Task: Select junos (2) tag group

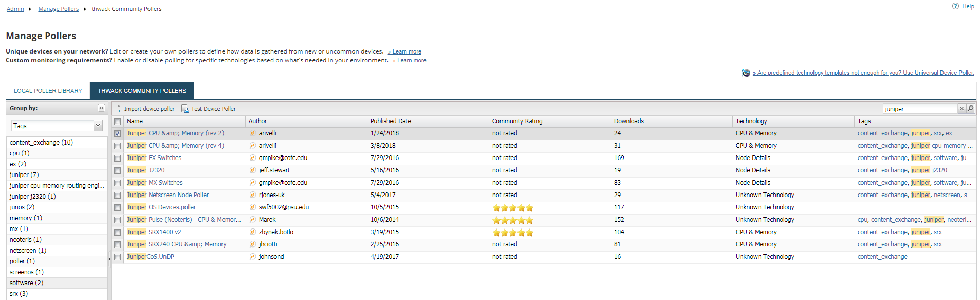Action: pyautogui.click(x=22, y=207)
